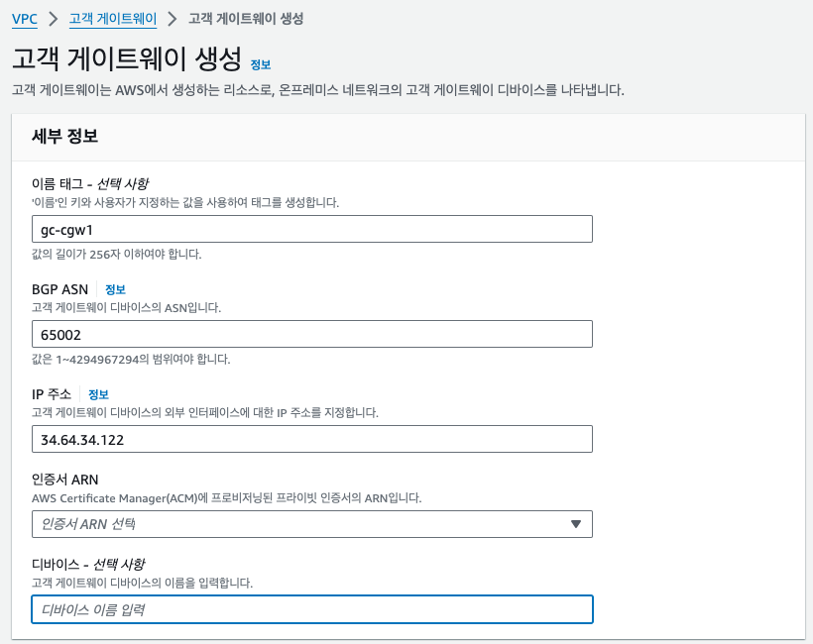The height and width of the screenshot is (644, 813).
Task: Focus the BGP ASN field showing 65002
Action: (311, 334)
